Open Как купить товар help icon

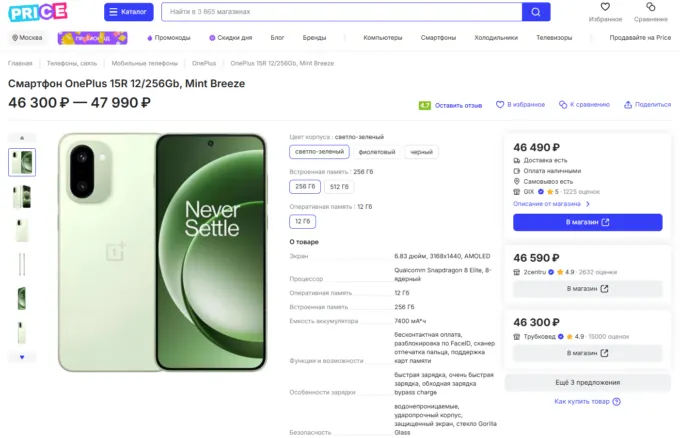[x=616, y=402]
